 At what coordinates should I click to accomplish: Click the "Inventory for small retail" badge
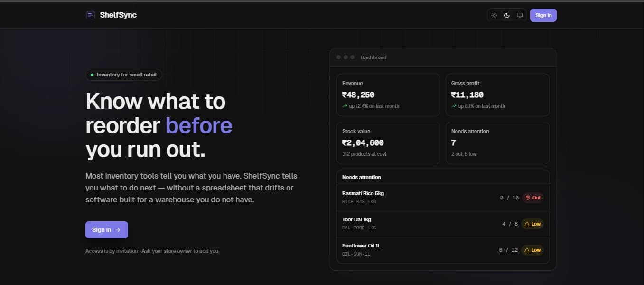(124, 75)
